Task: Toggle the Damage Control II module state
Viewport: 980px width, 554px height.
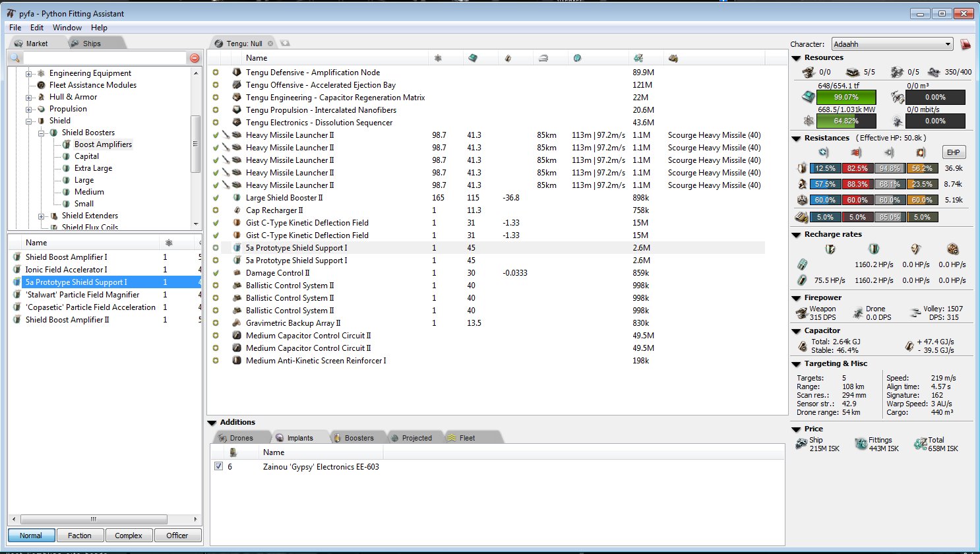Action: pyautogui.click(x=216, y=273)
